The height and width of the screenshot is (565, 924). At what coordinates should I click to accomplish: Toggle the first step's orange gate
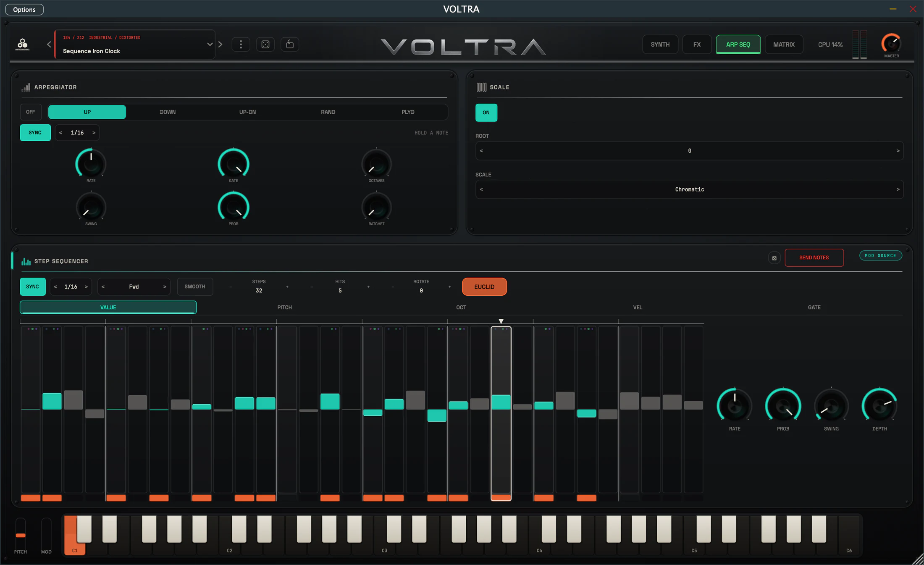(x=31, y=498)
